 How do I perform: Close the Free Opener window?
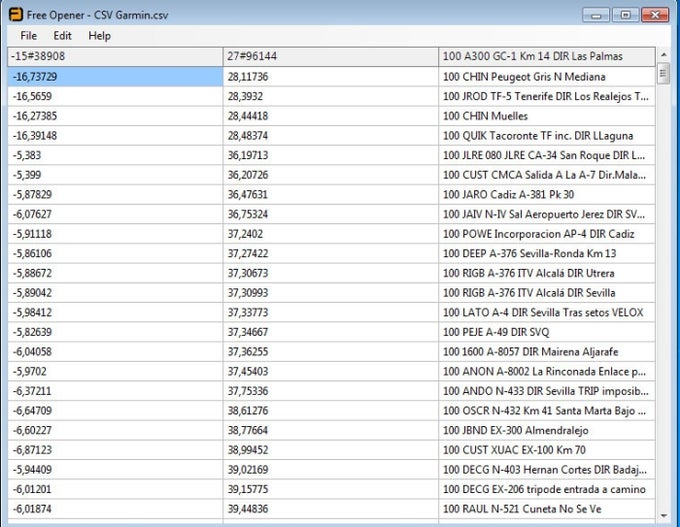coord(655,15)
